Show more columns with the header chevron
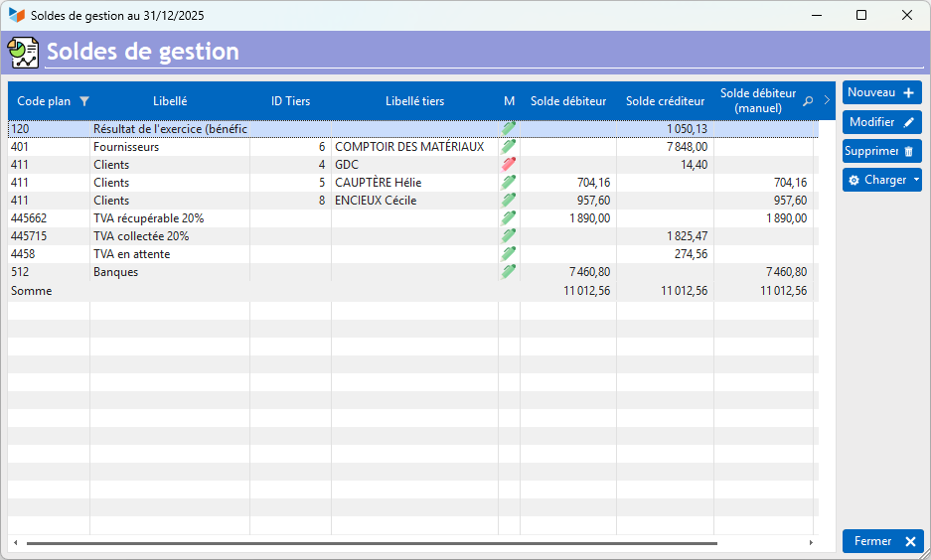Screen dimensions: 931x560 (827, 100)
